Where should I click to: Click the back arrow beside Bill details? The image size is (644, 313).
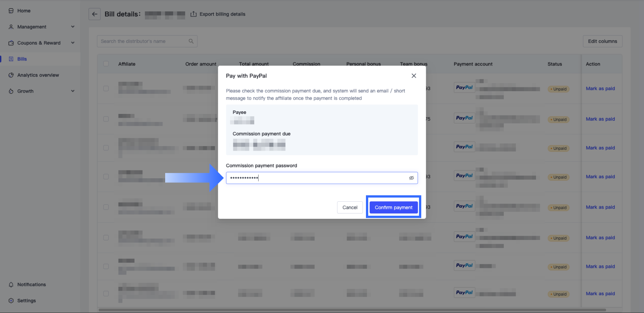pos(95,14)
